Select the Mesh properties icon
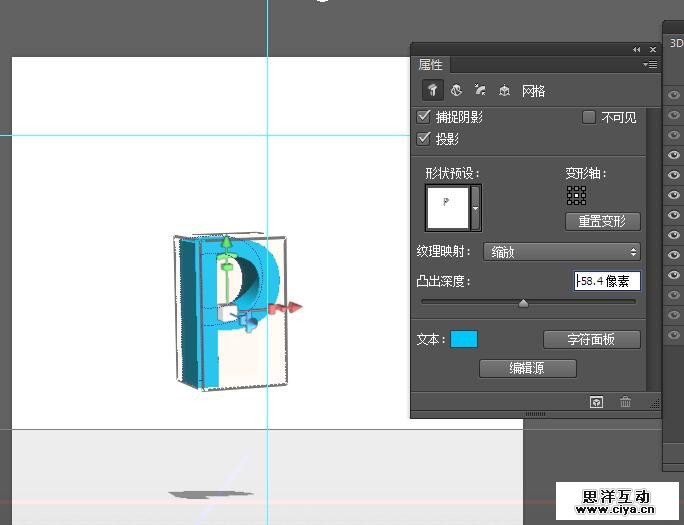The width and height of the screenshot is (684, 525). tap(432, 91)
